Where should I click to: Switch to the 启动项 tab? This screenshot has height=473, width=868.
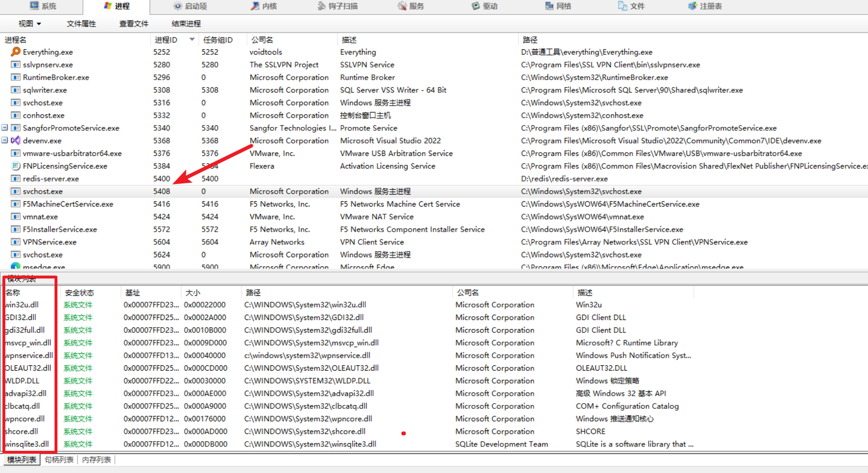pyautogui.click(x=190, y=6)
